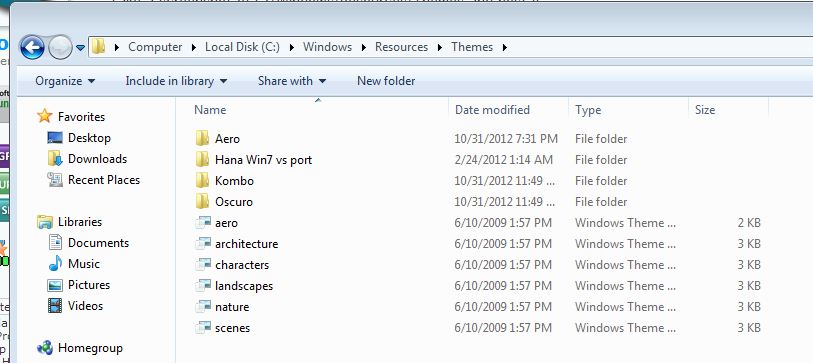Click the 2/24/2012 1:14 AM date cell
Viewport: 813px width, 363px height.
coord(503,160)
